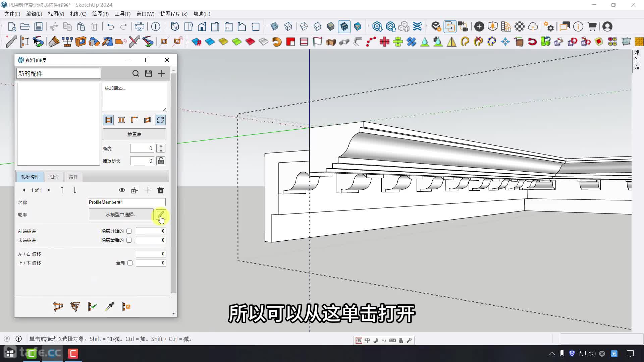Click the 放置点 button

click(x=135, y=134)
